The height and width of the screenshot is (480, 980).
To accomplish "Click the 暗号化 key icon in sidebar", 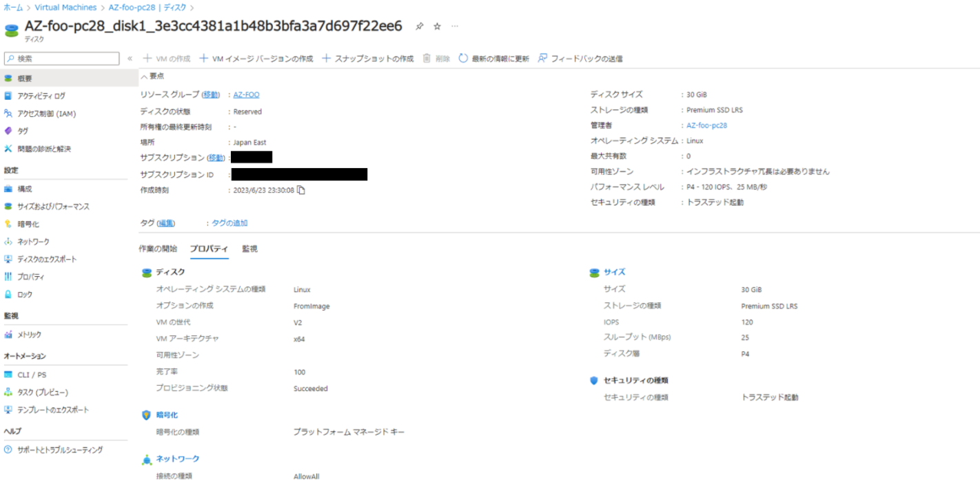I will point(8,224).
